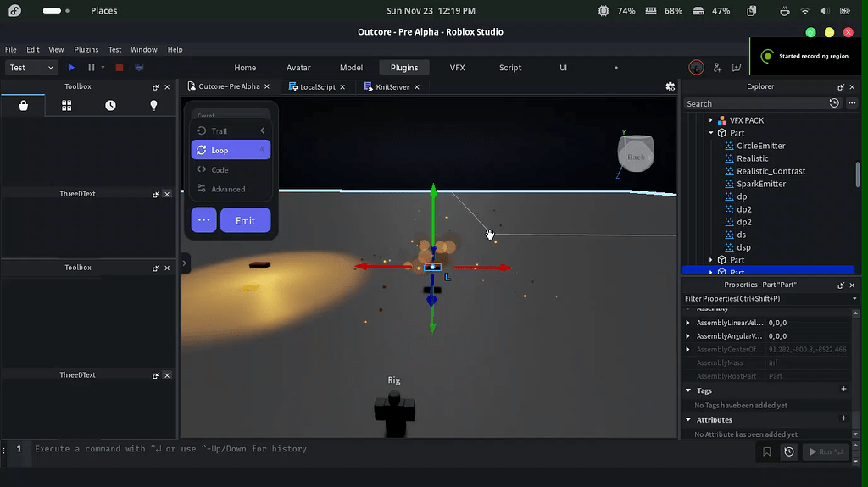
Task: Open system volume indicator
Action: (824, 10)
